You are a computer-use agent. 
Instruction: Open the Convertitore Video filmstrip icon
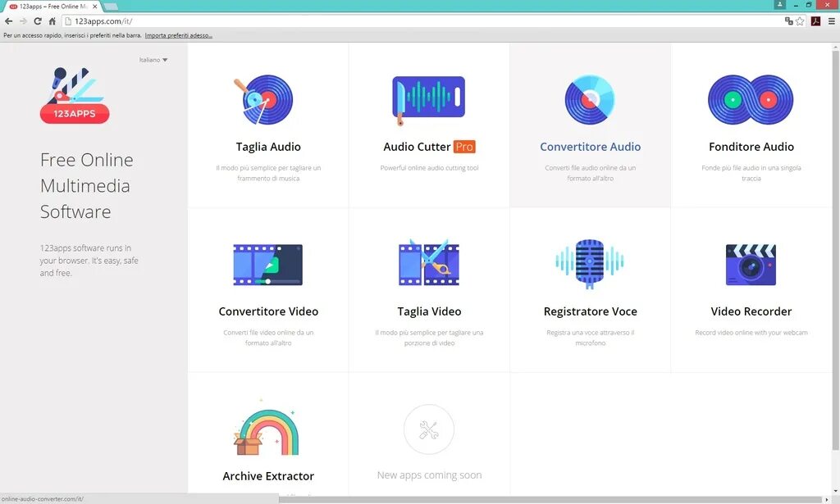click(268, 265)
